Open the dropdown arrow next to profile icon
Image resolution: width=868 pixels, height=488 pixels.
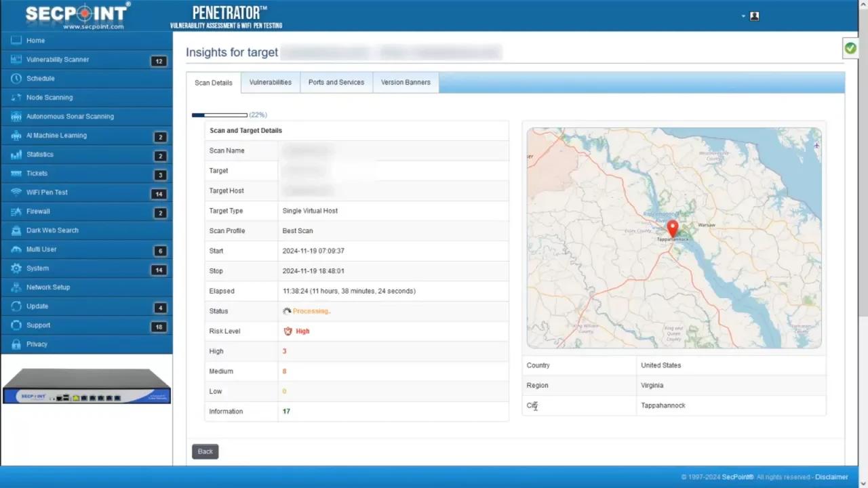click(743, 16)
